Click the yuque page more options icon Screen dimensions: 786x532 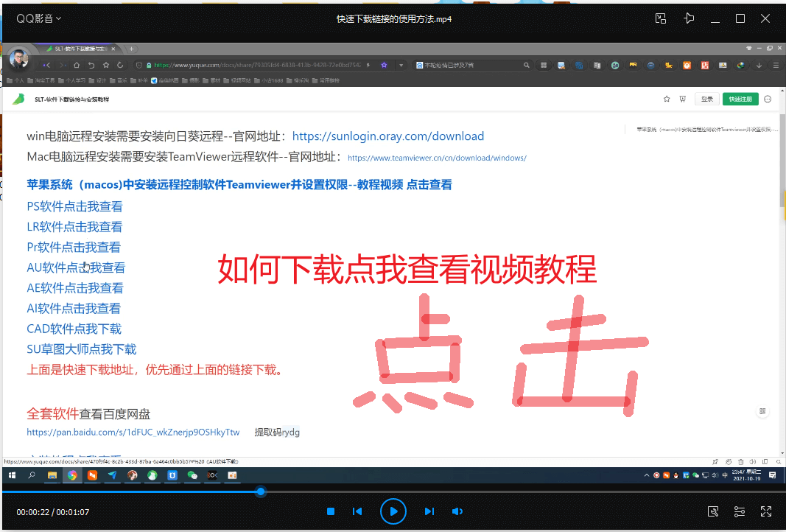[768, 99]
